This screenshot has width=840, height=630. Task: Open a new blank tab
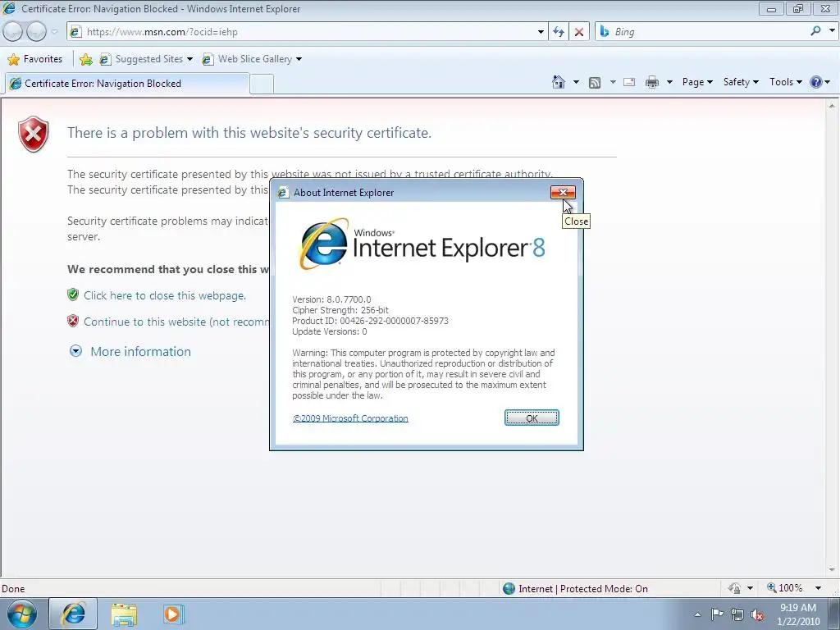tap(262, 84)
